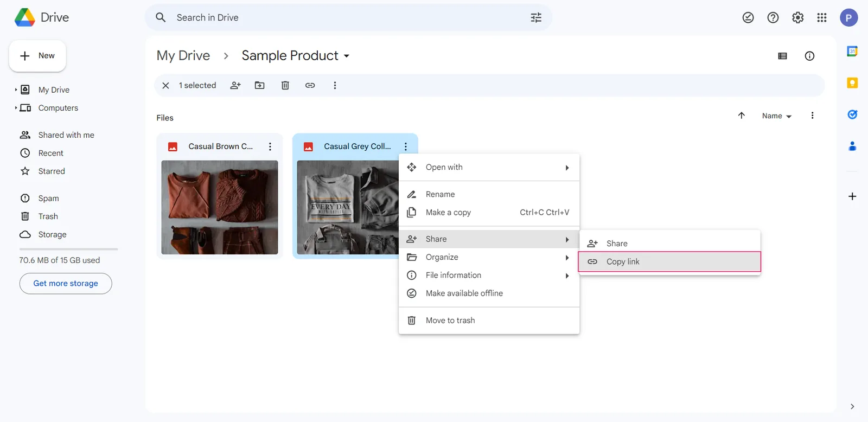Open Shared with me

click(x=66, y=135)
